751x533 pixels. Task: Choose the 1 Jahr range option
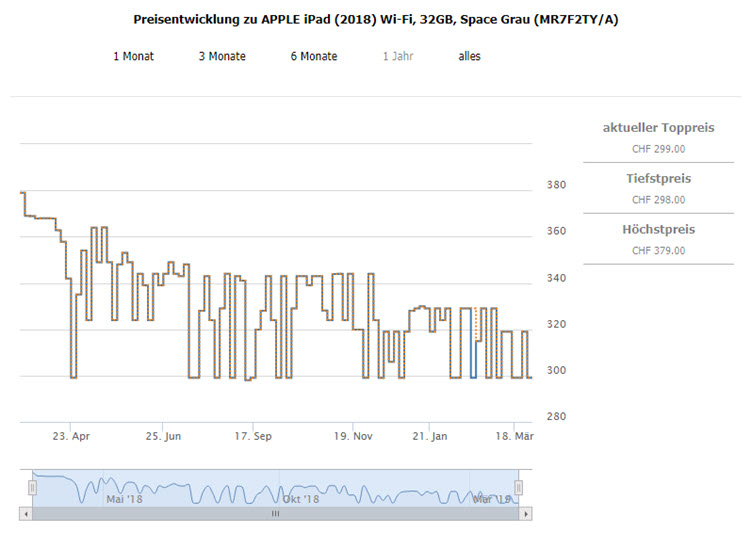coord(398,56)
